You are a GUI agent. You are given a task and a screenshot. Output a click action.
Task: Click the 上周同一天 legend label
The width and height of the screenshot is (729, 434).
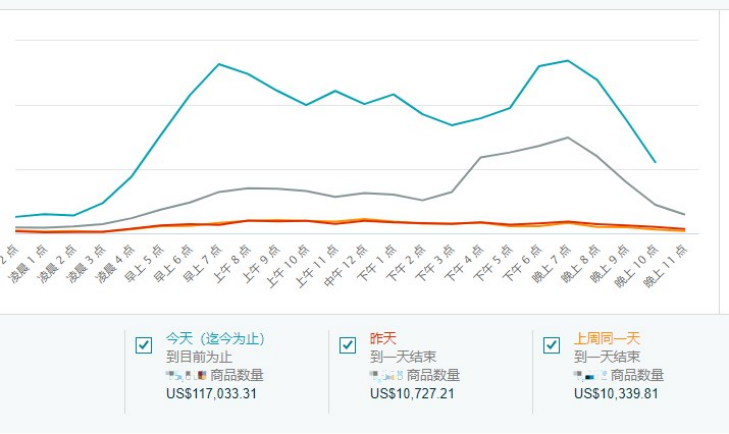(607, 339)
